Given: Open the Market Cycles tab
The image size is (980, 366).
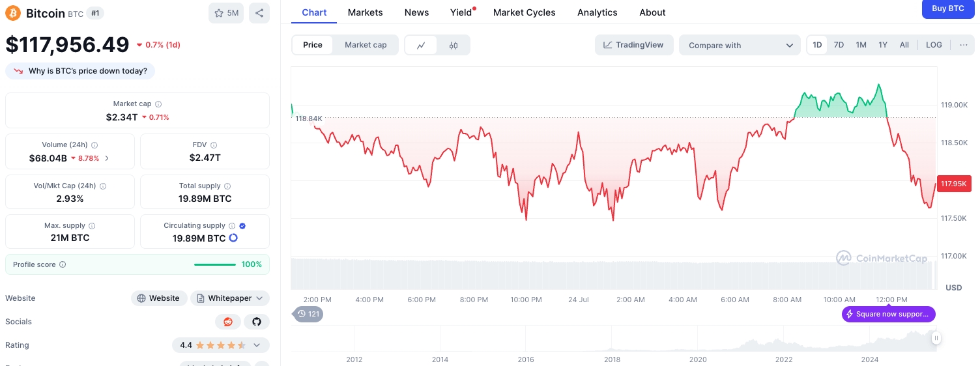Looking at the screenshot, I should 524,12.
